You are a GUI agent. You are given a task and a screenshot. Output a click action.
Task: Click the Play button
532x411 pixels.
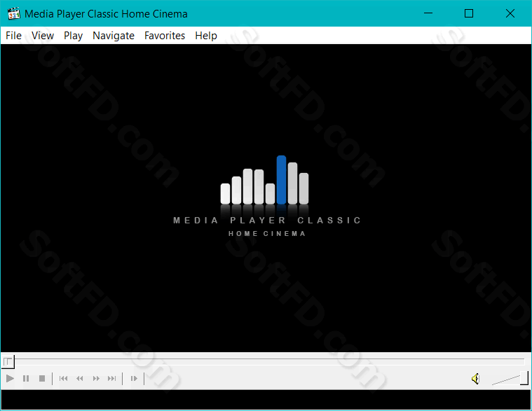(10, 378)
